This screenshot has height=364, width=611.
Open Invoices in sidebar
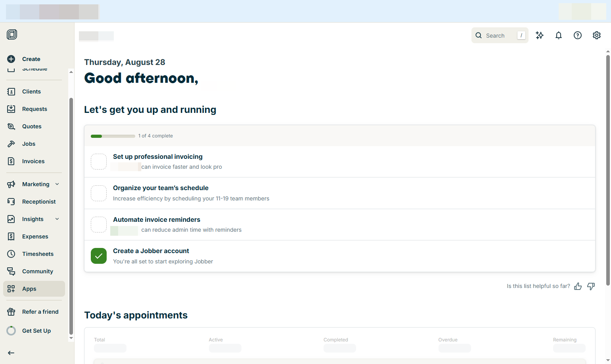pos(34,161)
